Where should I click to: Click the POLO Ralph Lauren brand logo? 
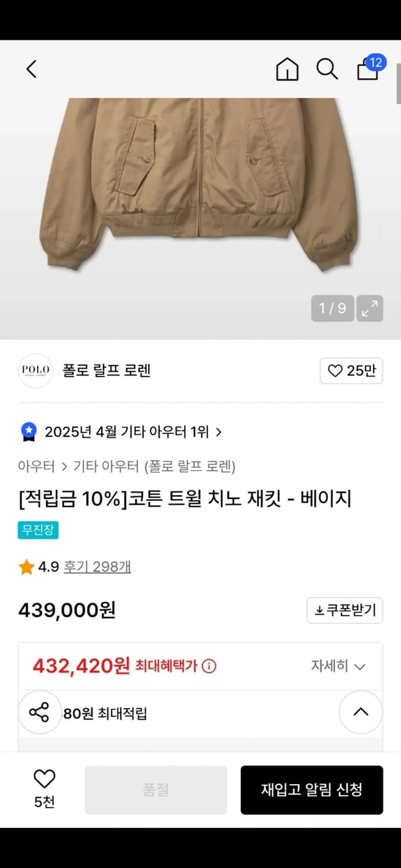[35, 370]
